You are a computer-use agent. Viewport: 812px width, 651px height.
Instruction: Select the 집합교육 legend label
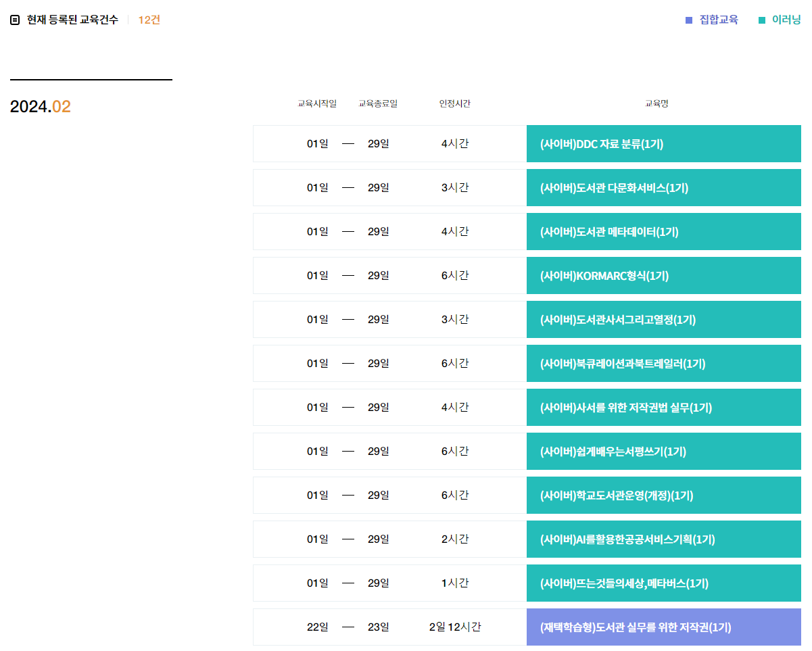(719, 20)
